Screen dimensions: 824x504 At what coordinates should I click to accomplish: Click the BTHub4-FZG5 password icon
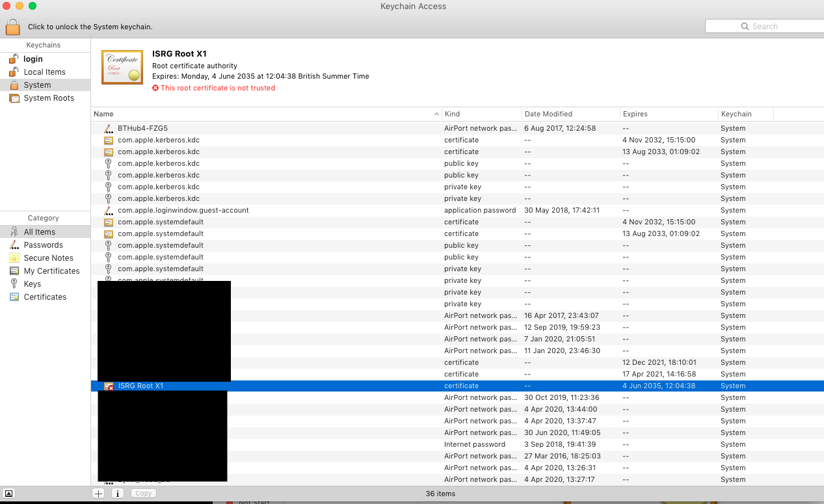pyautogui.click(x=109, y=129)
